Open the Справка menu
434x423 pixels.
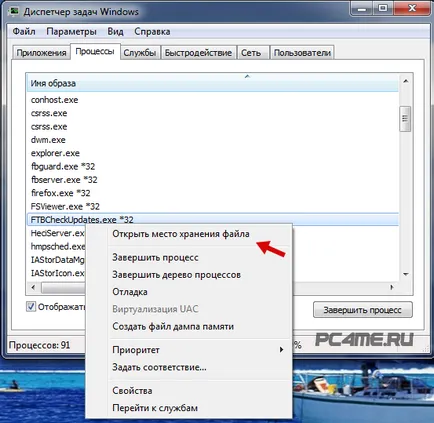[x=152, y=32]
